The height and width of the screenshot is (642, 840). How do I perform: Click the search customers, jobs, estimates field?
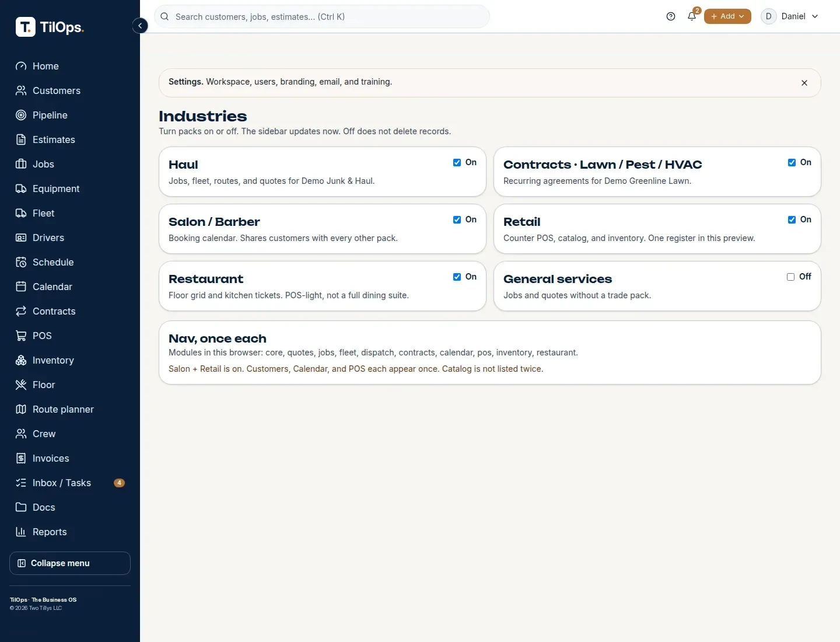click(322, 16)
